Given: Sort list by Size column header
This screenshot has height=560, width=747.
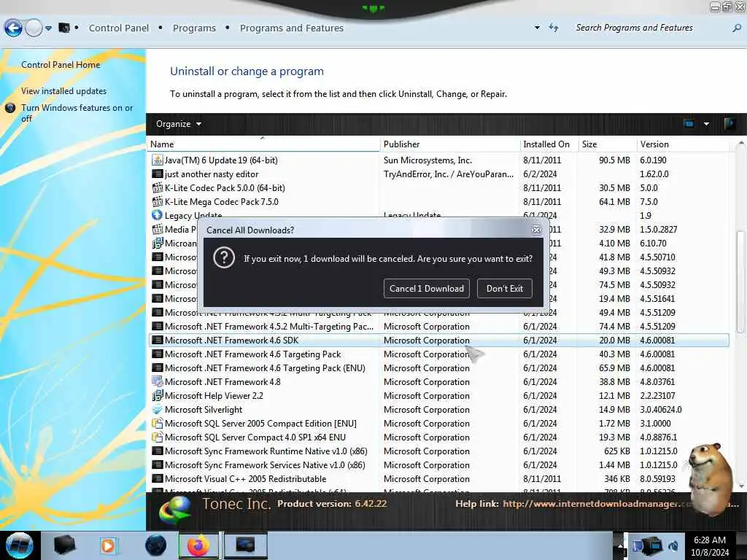Looking at the screenshot, I should click(x=608, y=144).
